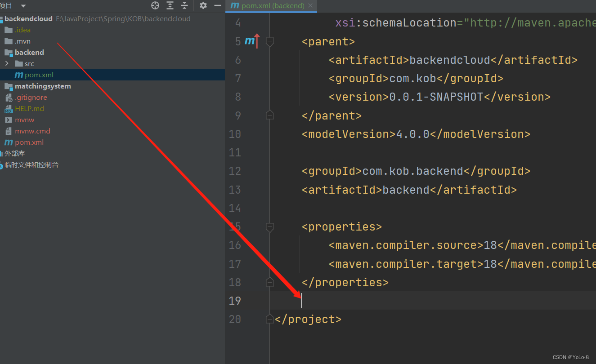Click the scratches and consoles icon
This screenshot has height=364, width=596.
pyautogui.click(x=2, y=165)
